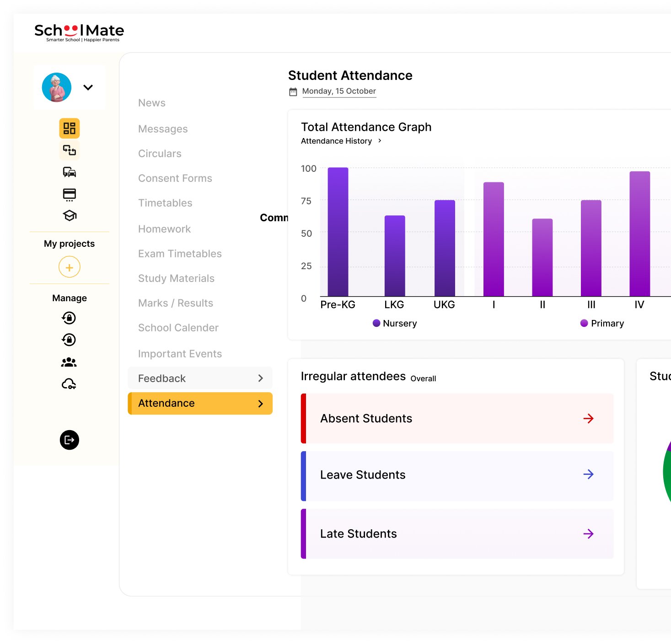Click the dashboard grid icon in sidebar
Screen dimensions: 671x644
click(70, 128)
